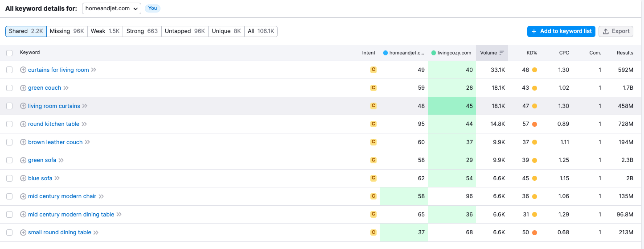Click plus icon beside mid century modern dining table

pyautogui.click(x=23, y=215)
